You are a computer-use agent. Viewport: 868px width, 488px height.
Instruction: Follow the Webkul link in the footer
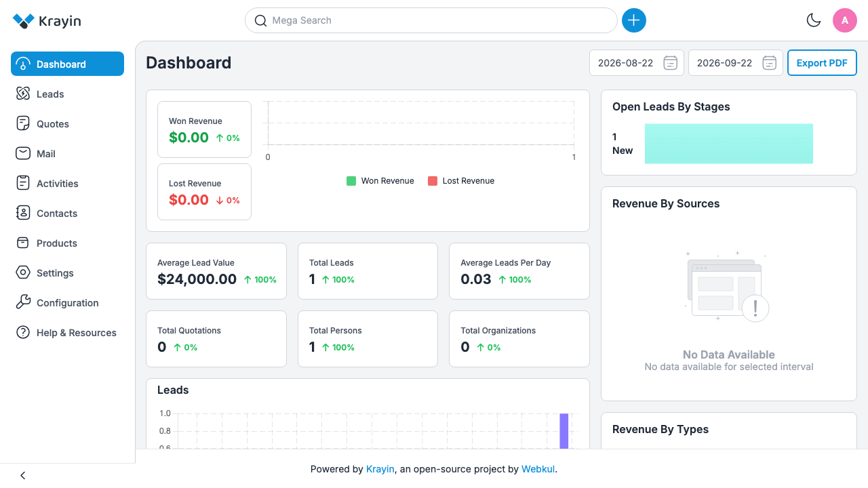pos(538,469)
